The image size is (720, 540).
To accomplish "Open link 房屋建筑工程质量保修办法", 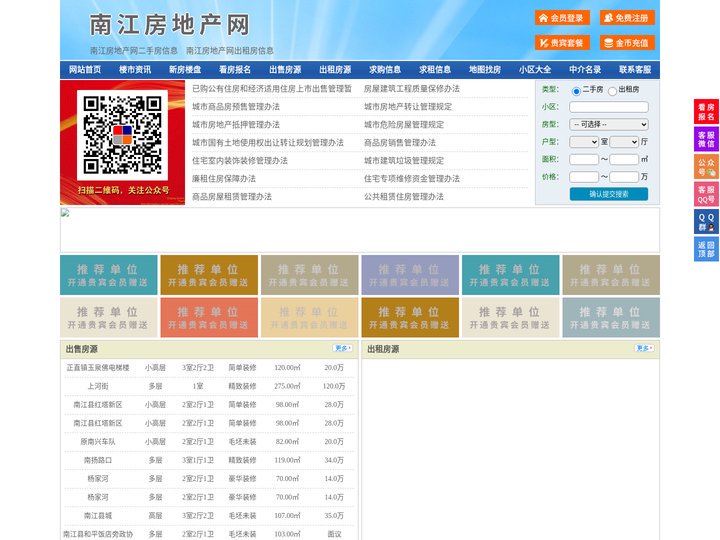I will (x=412, y=89).
